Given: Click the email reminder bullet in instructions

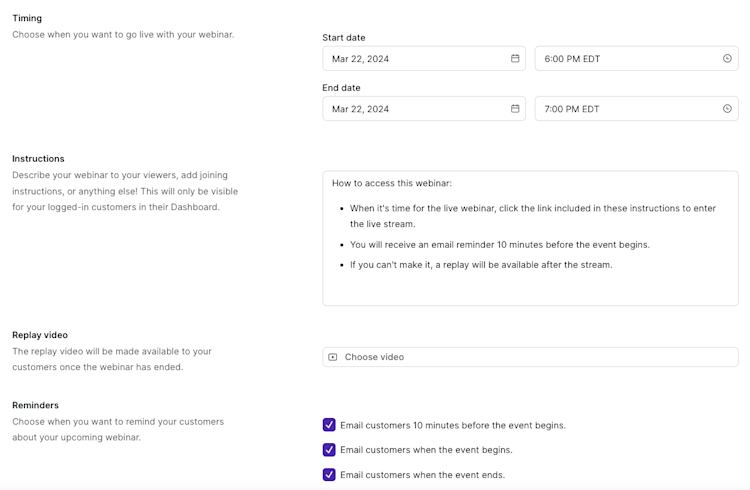Looking at the screenshot, I should coord(499,245).
